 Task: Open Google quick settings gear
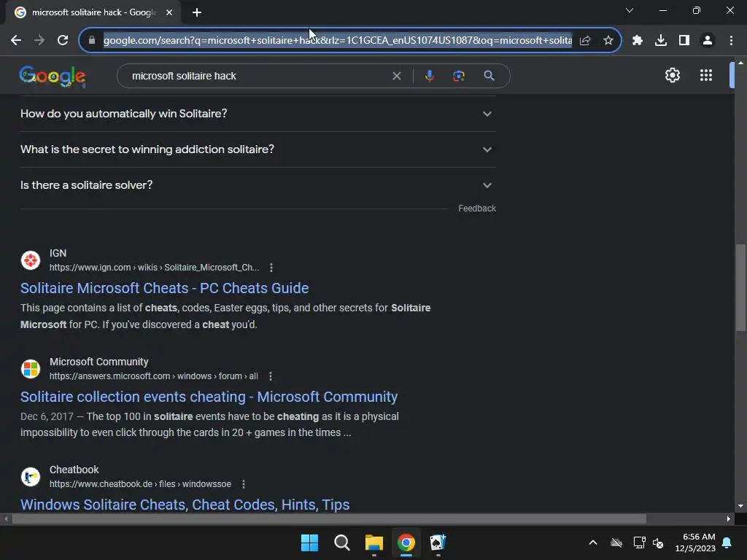click(x=672, y=75)
